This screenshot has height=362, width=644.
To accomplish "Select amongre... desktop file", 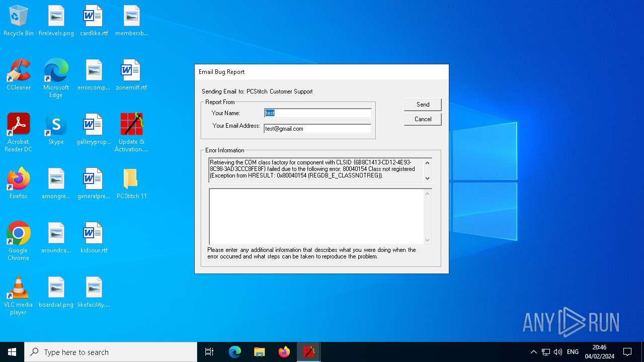I will point(56,184).
